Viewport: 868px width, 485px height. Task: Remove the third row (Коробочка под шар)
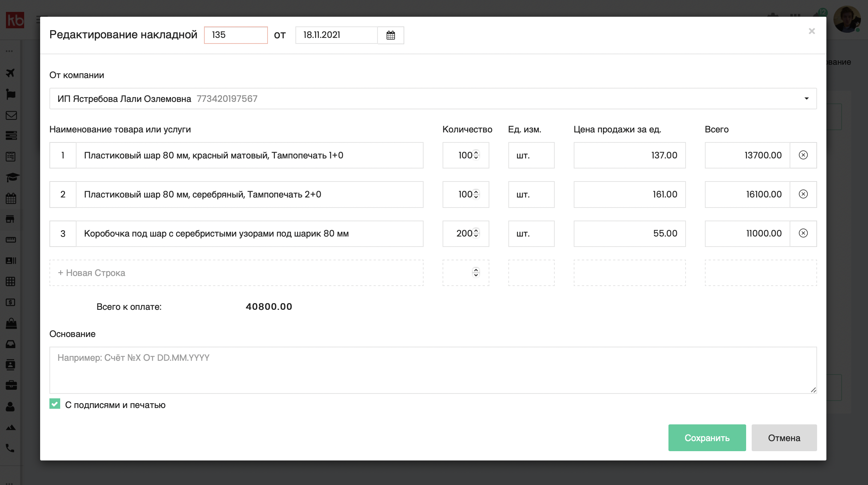coord(803,233)
